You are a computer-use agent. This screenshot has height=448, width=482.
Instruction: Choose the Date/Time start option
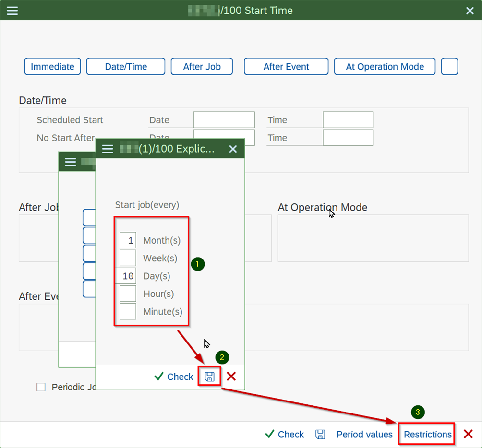[x=126, y=67]
